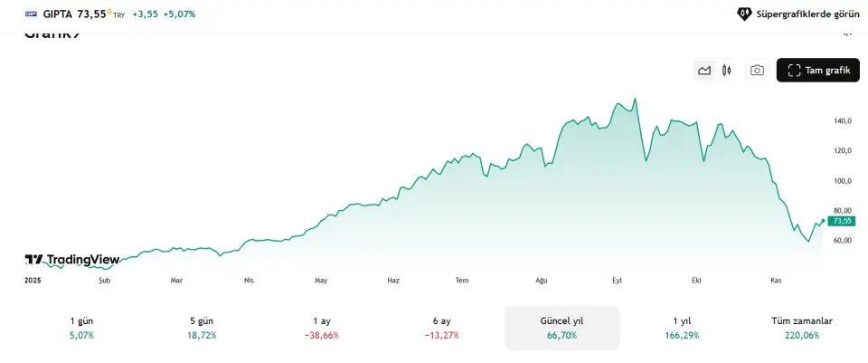Switch to the 1 ay range

tap(321, 328)
